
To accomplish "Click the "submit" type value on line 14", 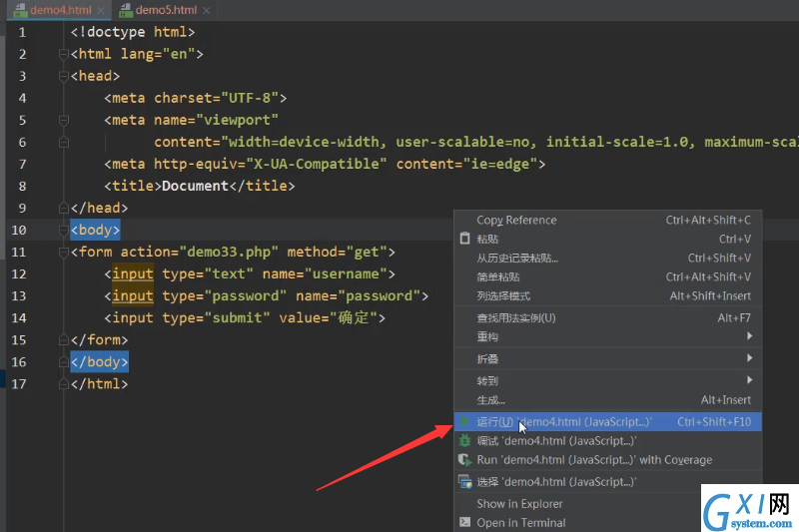I will [237, 318].
